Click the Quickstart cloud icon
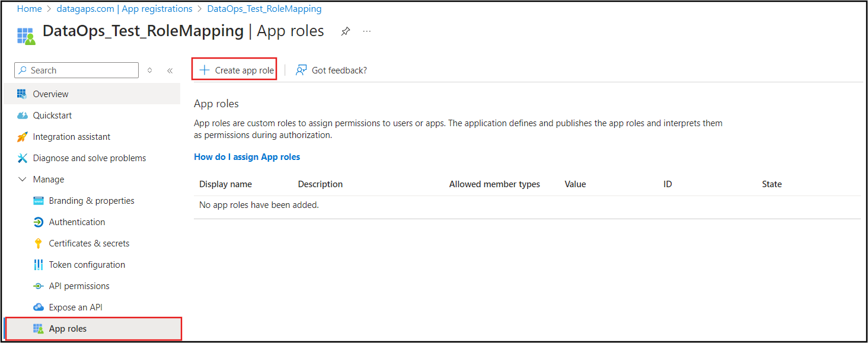The height and width of the screenshot is (343, 868). [x=22, y=116]
